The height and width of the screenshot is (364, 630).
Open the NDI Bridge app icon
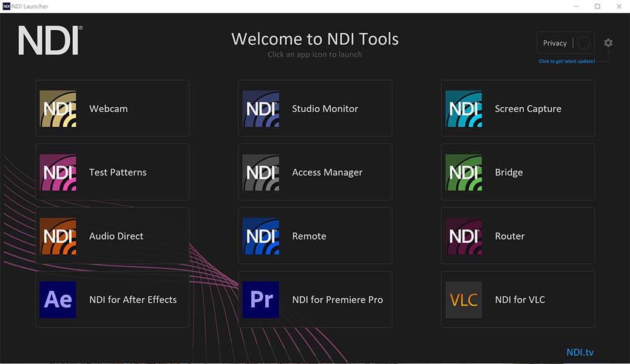point(464,172)
